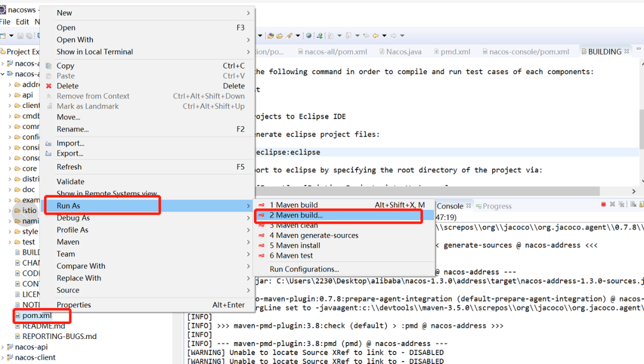Viewport: 644px width, 364px height.
Task: Select Refresh in the context menu
Action: (x=148, y=167)
